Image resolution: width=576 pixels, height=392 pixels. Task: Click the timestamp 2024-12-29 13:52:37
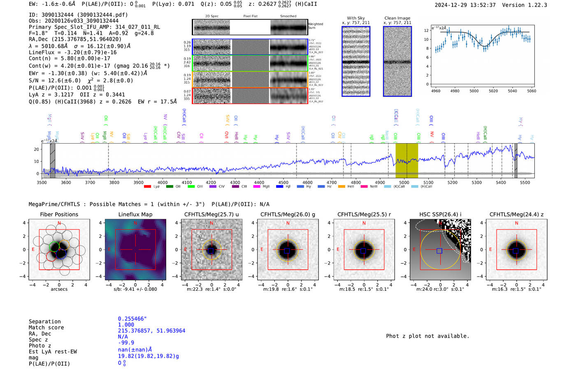(x=465, y=5)
